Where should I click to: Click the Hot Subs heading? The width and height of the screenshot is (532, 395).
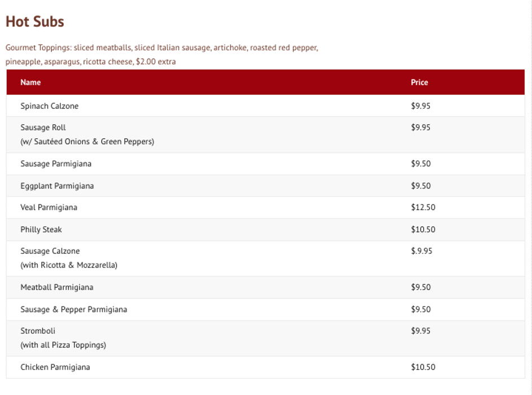35,22
